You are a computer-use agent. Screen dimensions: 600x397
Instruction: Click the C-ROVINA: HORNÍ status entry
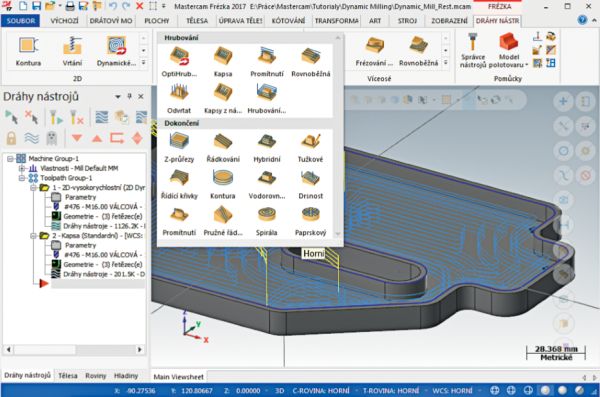click(321, 390)
